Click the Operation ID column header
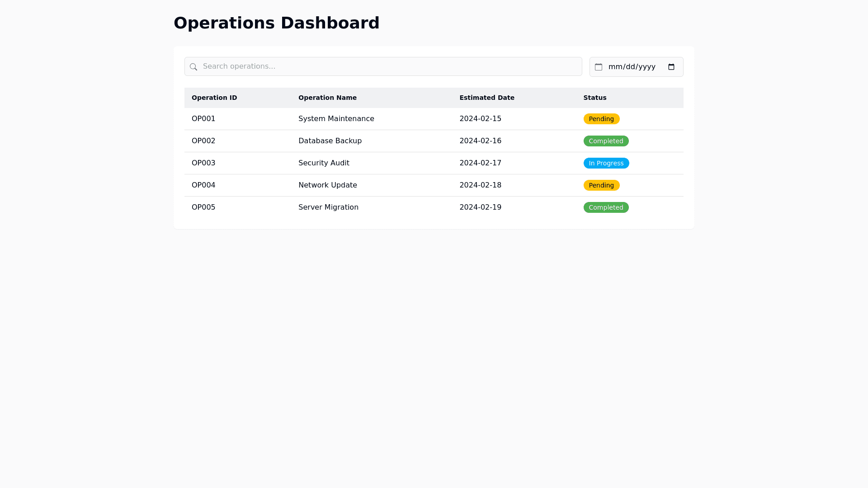This screenshot has height=488, width=868. click(x=214, y=98)
